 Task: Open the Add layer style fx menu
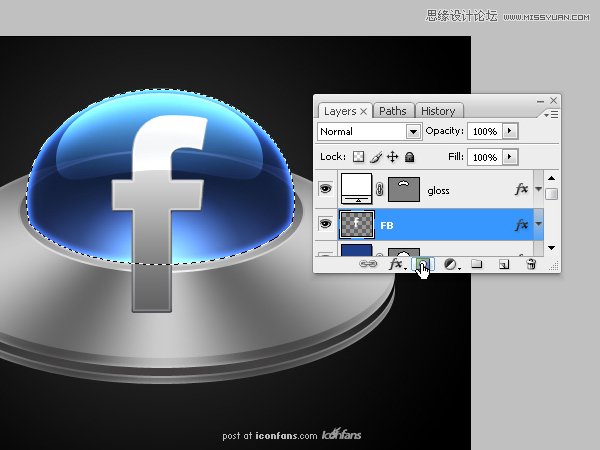[396, 264]
